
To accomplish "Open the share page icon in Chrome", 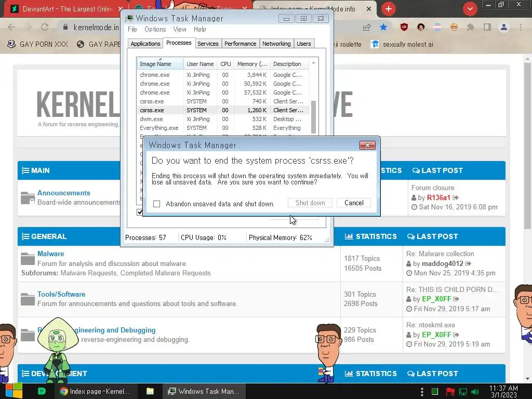I will (367, 27).
